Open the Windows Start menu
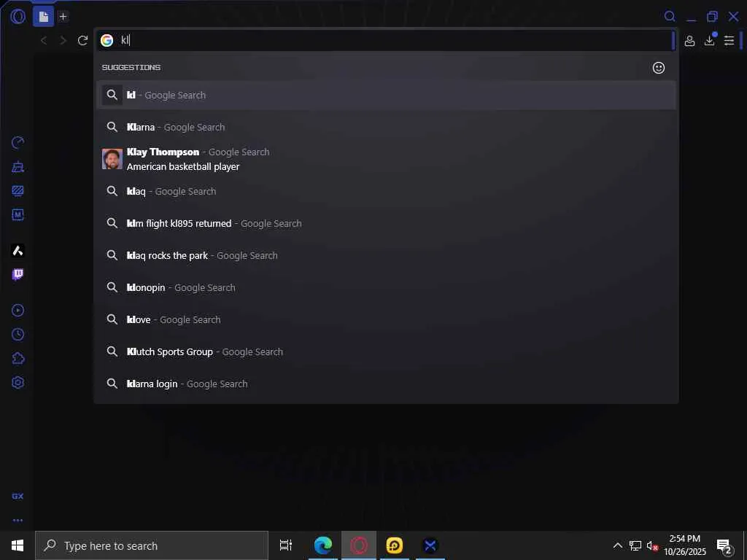The image size is (747, 560). 18,545
